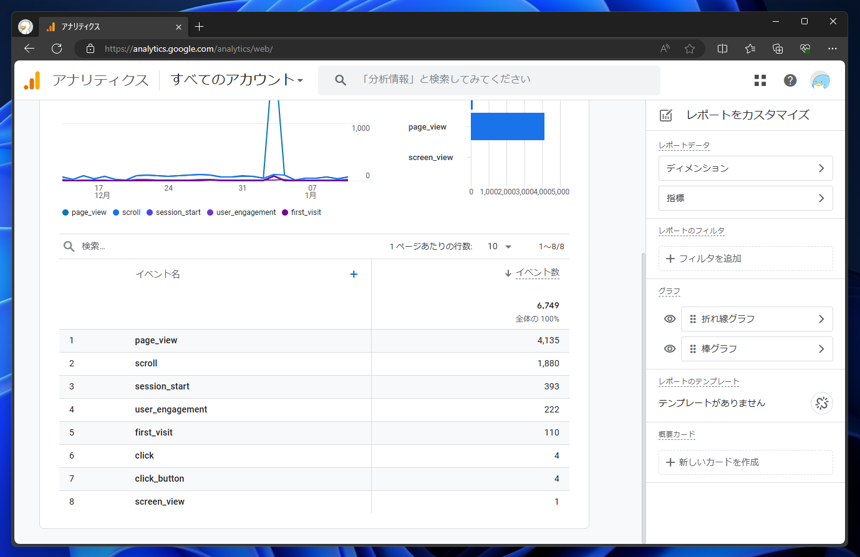Screen dimensions: 860x557
Task: Click the bar chart drag handle
Action: point(693,349)
